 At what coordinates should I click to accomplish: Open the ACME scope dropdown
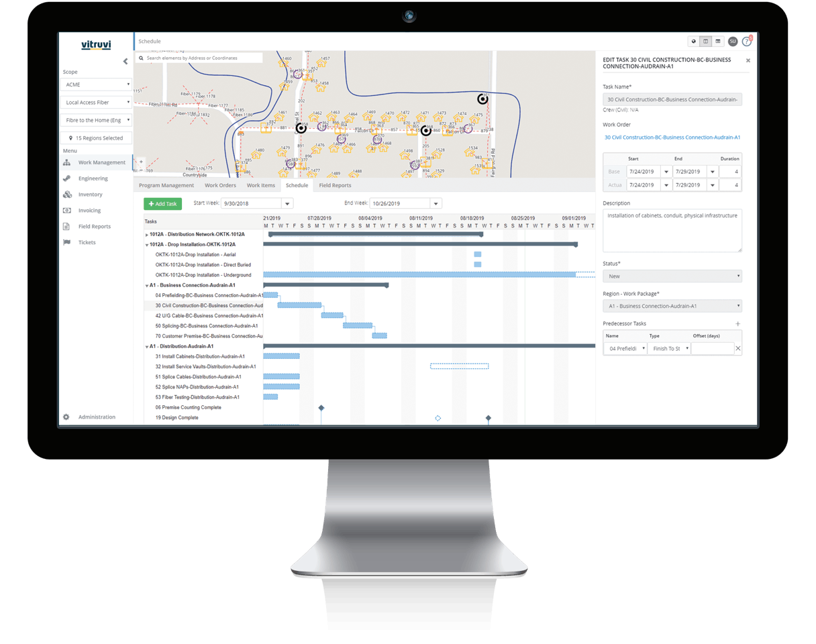point(95,85)
